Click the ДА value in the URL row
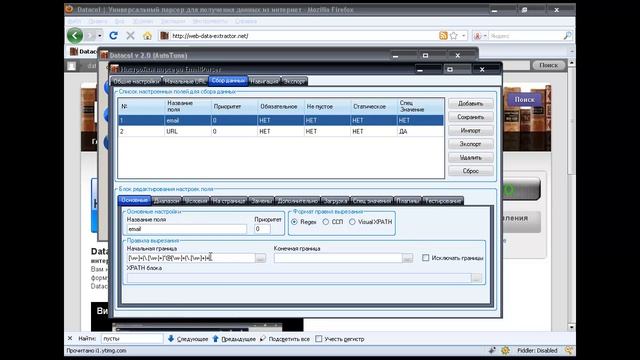The image size is (640, 360). click(x=403, y=131)
